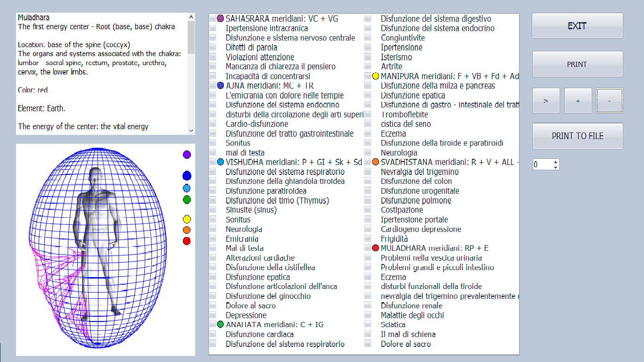This screenshot has height=362, width=644.
Task: Tick the Congiuntivite checkbox
Action: [x=368, y=38]
